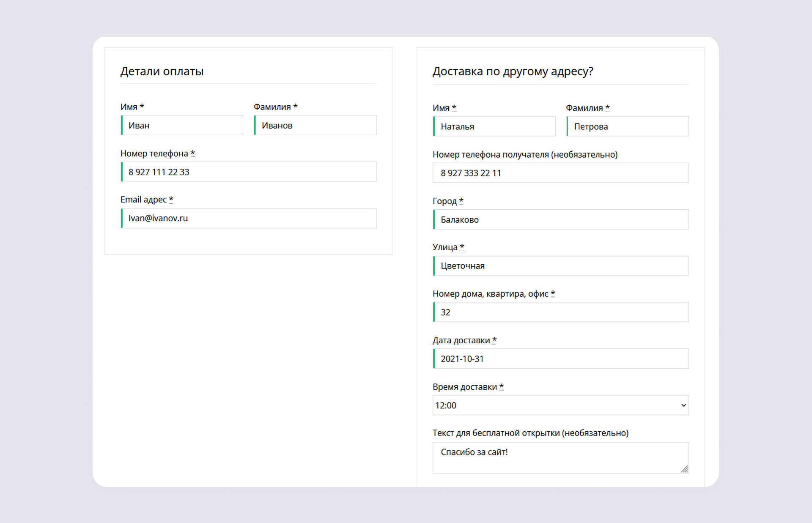Click the Email адрес input field

[249, 218]
